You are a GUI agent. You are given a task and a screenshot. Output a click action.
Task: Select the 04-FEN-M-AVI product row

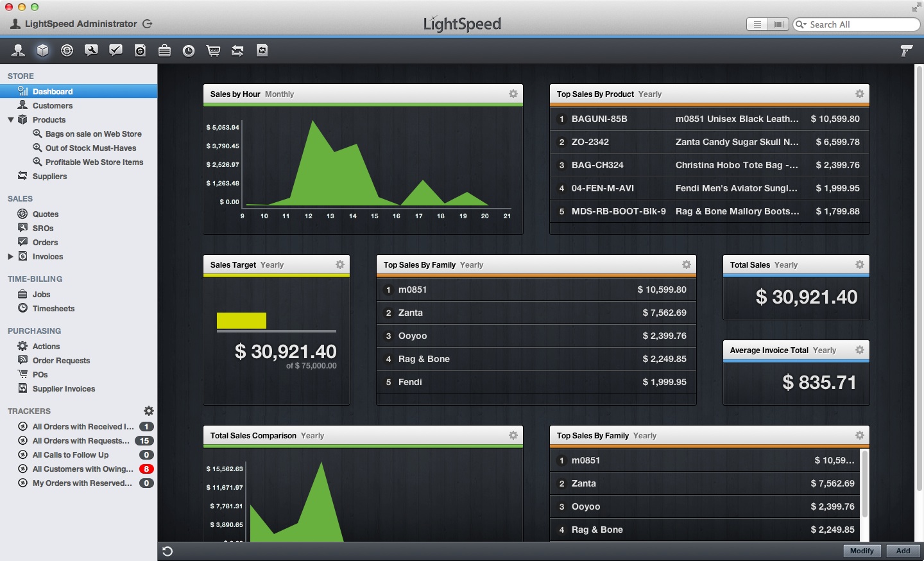point(710,188)
